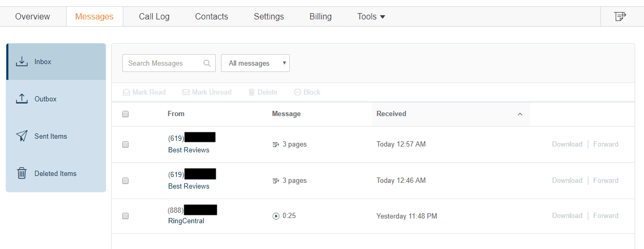Sort by the From column header
Screen dimensions: 644x249
click(176, 113)
